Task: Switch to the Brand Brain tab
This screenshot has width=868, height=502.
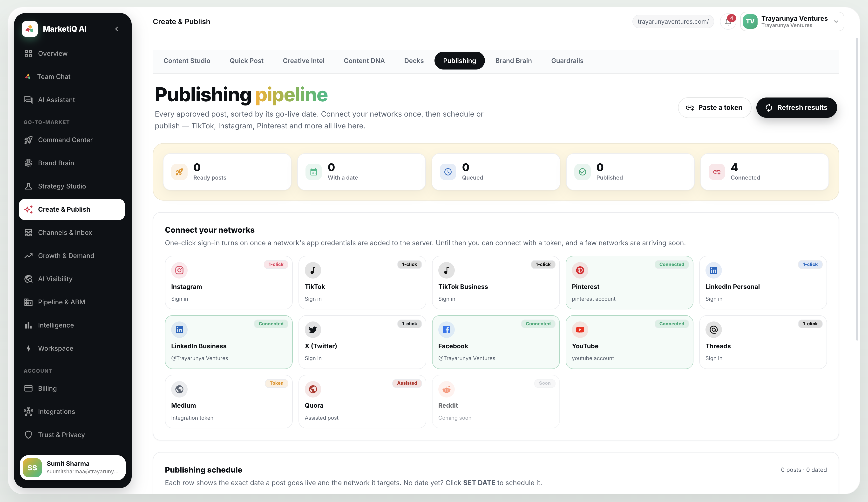Action: pos(513,61)
